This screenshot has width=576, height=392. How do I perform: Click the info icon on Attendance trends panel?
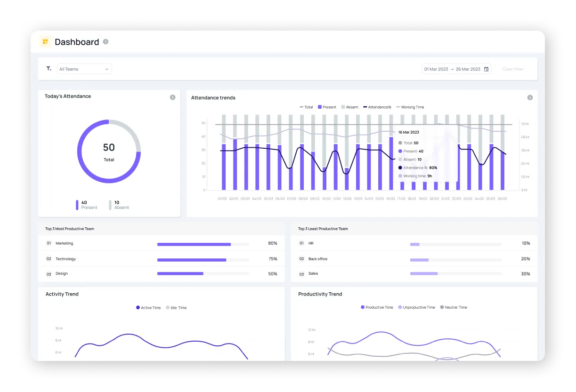pos(530,97)
